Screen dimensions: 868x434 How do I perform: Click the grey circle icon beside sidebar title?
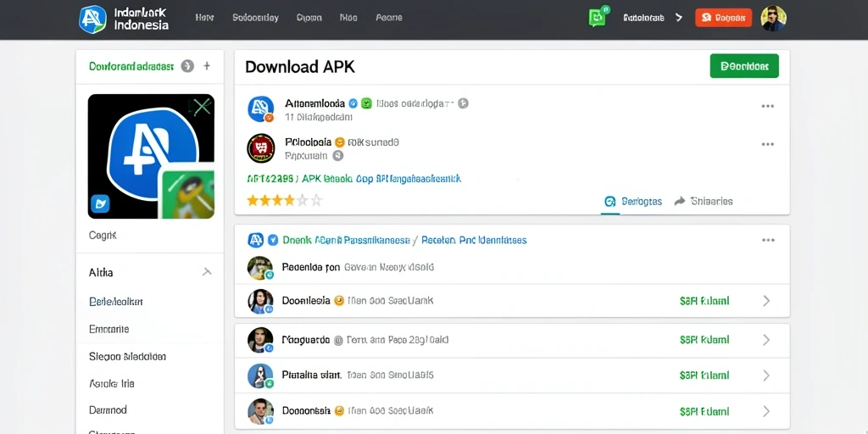click(x=187, y=66)
